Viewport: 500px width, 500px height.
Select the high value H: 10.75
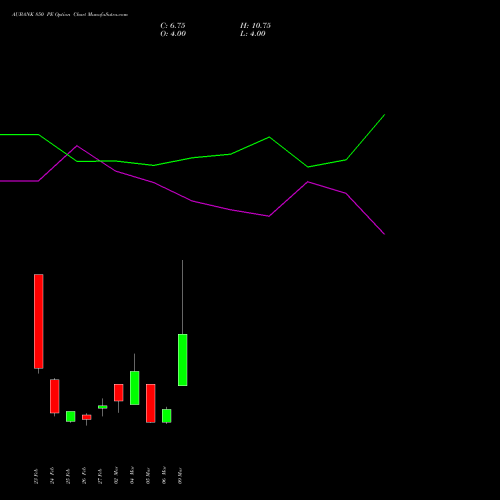tap(255, 26)
